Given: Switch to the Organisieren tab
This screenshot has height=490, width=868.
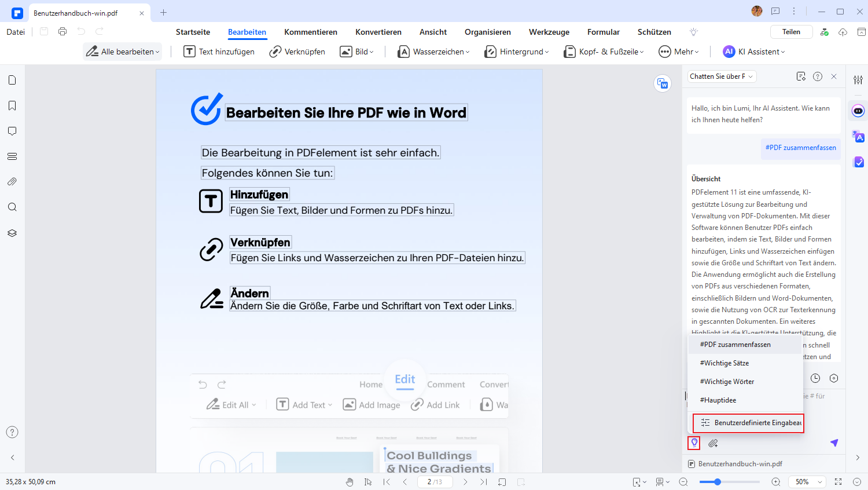Looking at the screenshot, I should [x=488, y=32].
